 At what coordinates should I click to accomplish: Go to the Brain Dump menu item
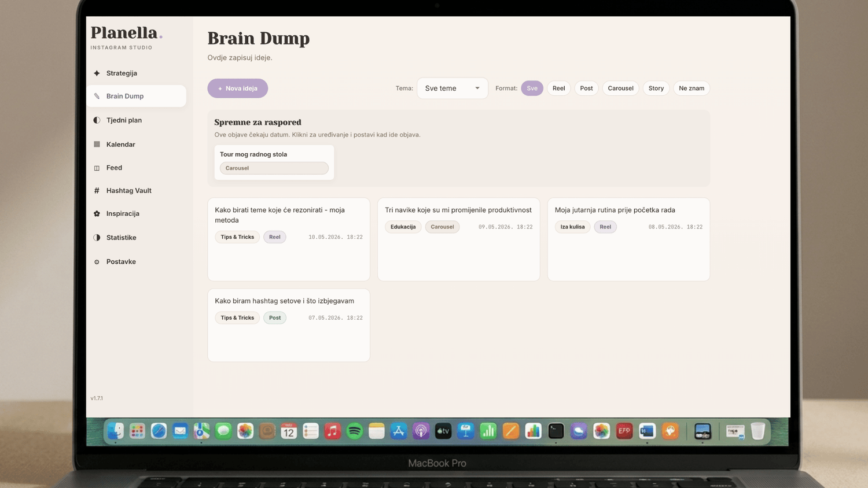tap(137, 96)
